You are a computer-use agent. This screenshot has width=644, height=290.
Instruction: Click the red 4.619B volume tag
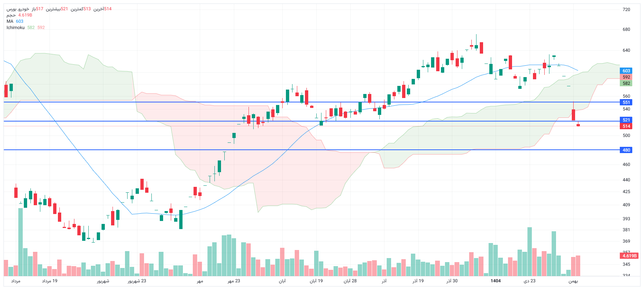click(x=629, y=256)
